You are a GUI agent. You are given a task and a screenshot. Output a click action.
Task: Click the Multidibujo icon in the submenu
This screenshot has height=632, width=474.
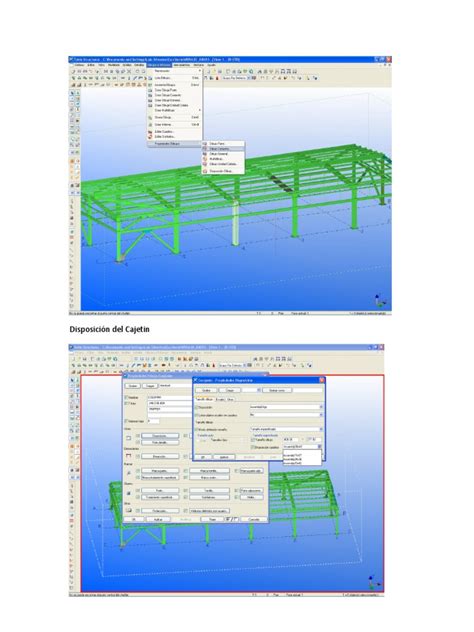pyautogui.click(x=205, y=159)
